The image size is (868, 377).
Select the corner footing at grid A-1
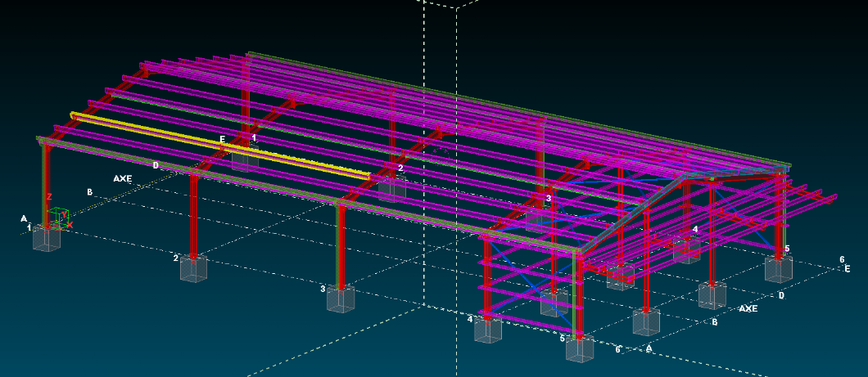(47, 239)
